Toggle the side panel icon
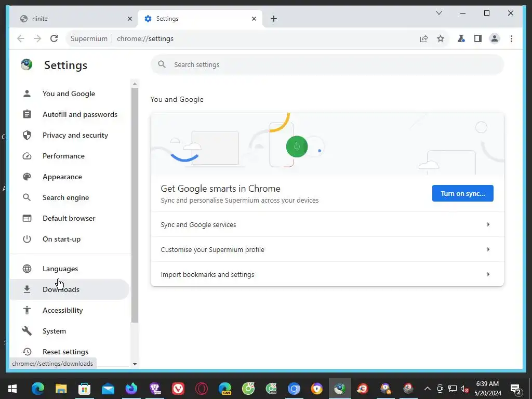This screenshot has height=399, width=532. [478, 38]
